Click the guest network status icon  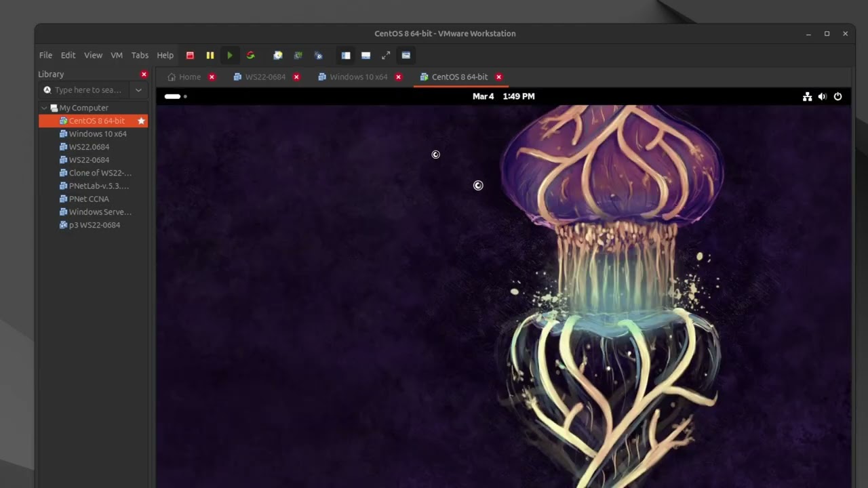point(807,96)
